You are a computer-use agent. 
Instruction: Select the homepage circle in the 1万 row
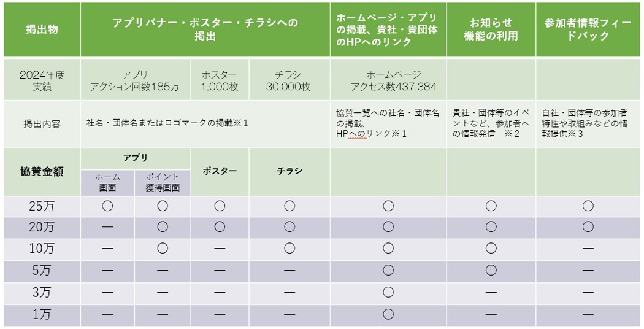coord(388,314)
